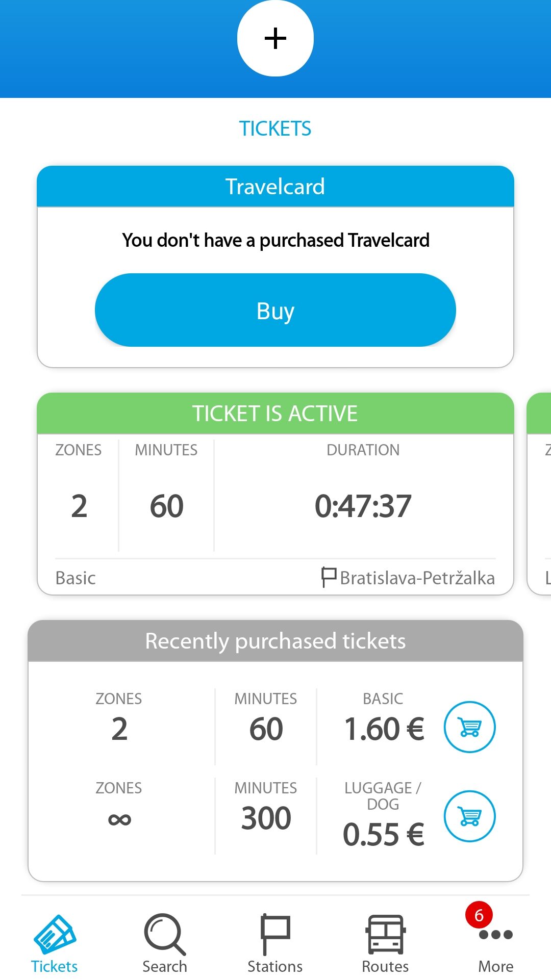Tap the plus add button at top

(275, 38)
